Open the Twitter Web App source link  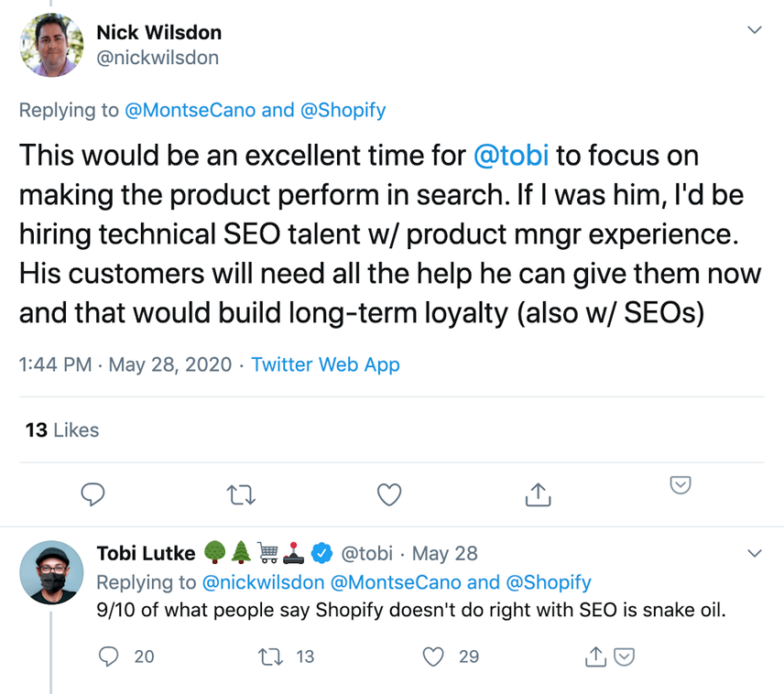[x=325, y=364]
